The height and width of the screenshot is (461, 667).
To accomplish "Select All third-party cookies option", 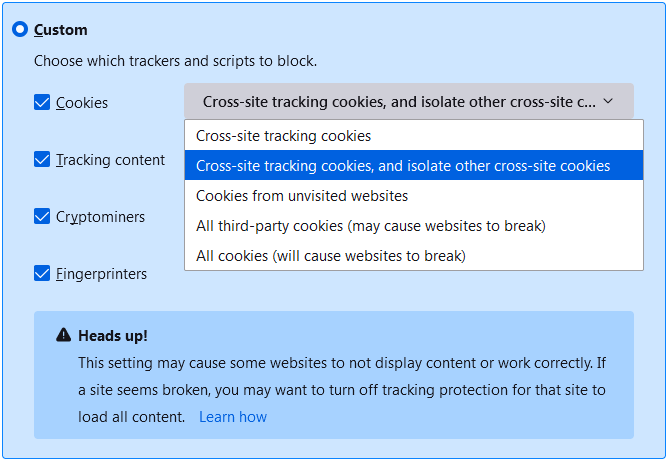I will tap(370, 226).
